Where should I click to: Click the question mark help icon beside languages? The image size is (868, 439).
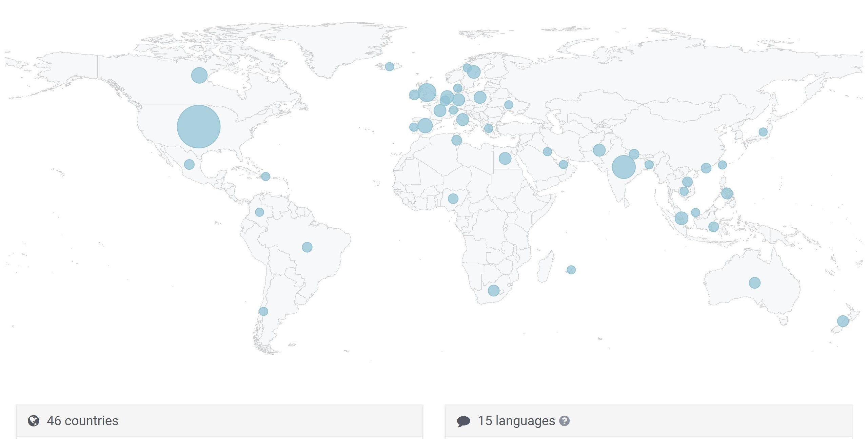pos(564,421)
